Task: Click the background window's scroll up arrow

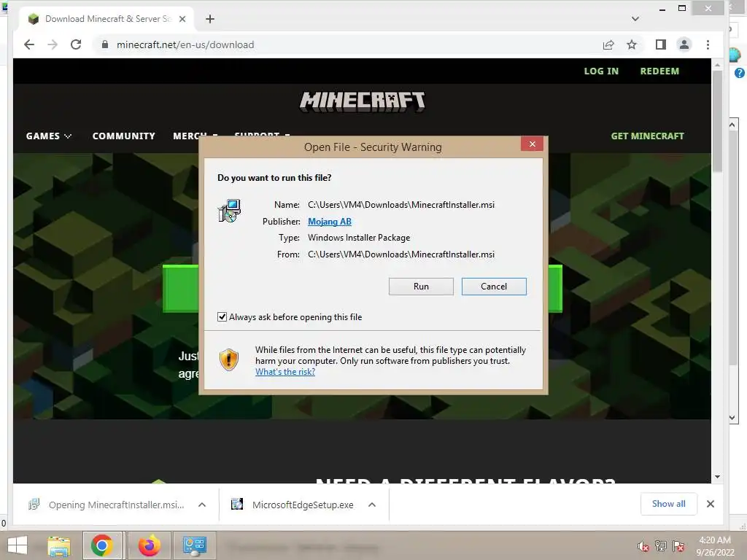Action: tap(732, 125)
